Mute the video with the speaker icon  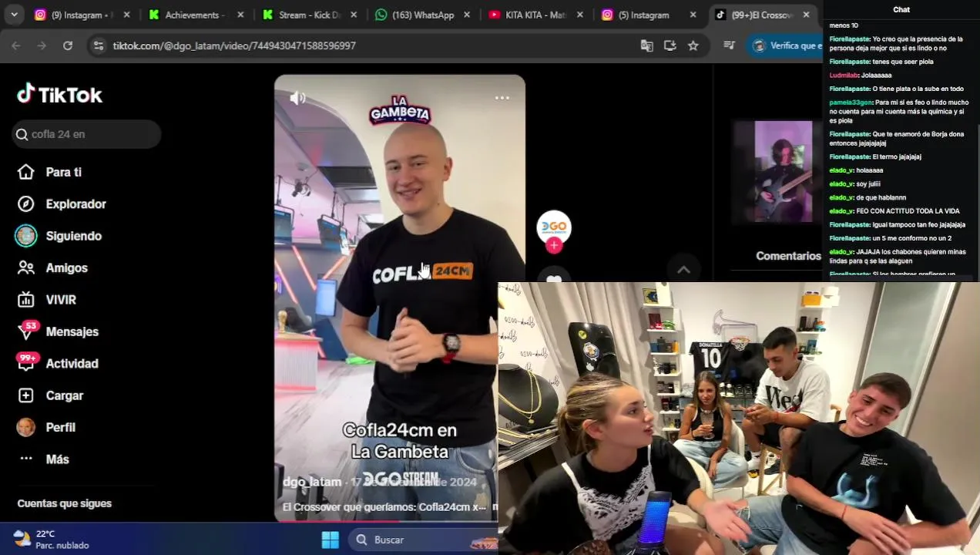[x=297, y=98]
